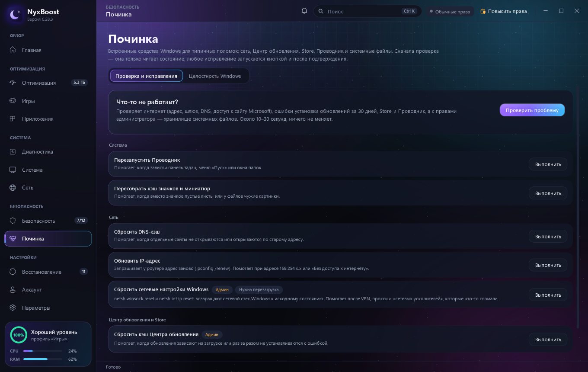Click Проверить проблему button
Image resolution: width=588 pixels, height=372 pixels.
[532, 110]
